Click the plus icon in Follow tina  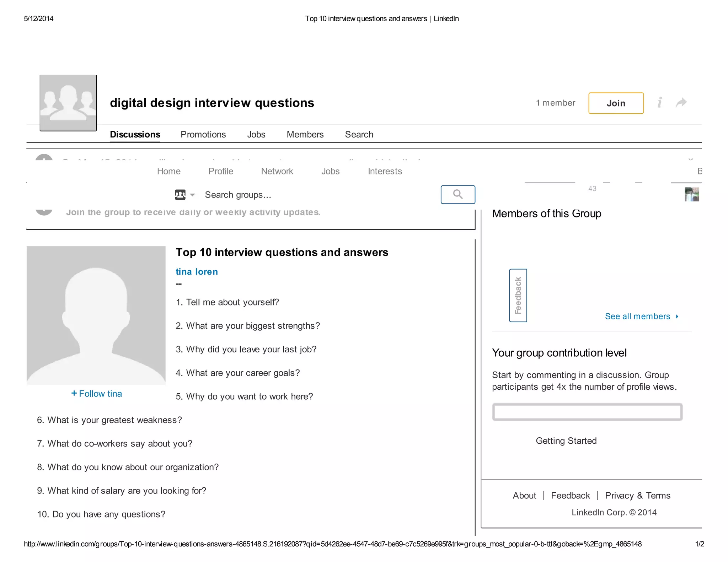click(x=74, y=393)
